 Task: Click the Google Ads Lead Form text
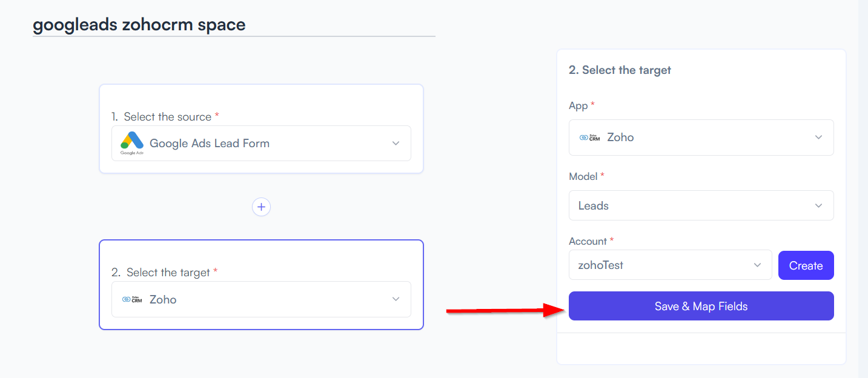coord(210,144)
